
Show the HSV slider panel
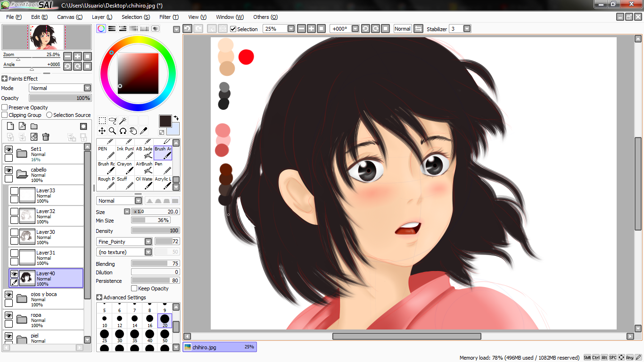pos(123,29)
